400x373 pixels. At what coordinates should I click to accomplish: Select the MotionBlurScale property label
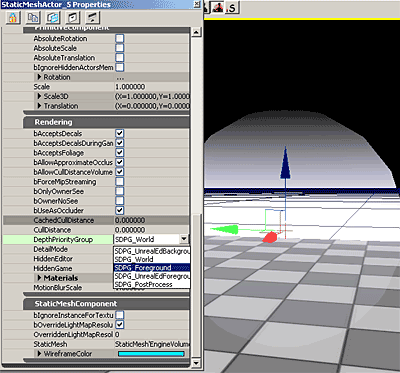click(58, 287)
